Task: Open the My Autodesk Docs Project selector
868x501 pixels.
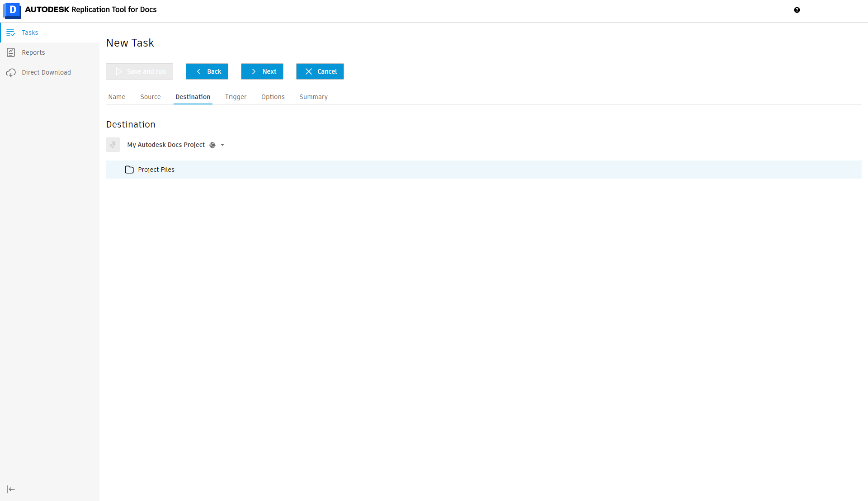Action: pyautogui.click(x=166, y=145)
